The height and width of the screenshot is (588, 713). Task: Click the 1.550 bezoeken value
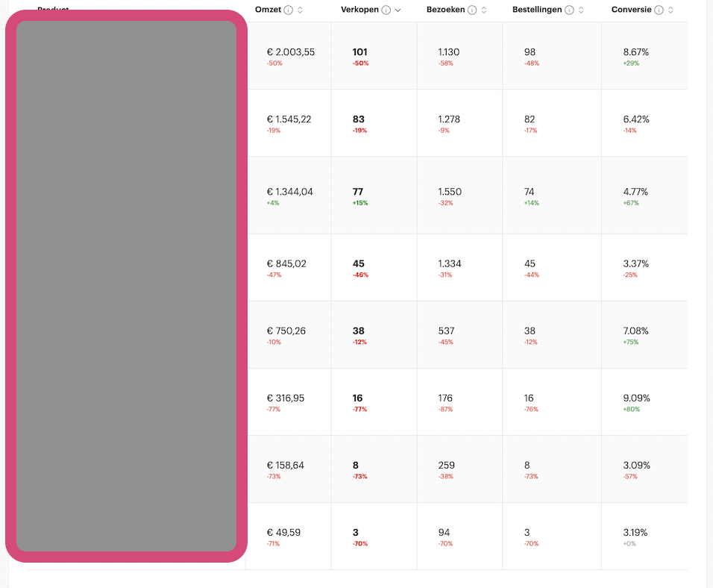pos(450,192)
